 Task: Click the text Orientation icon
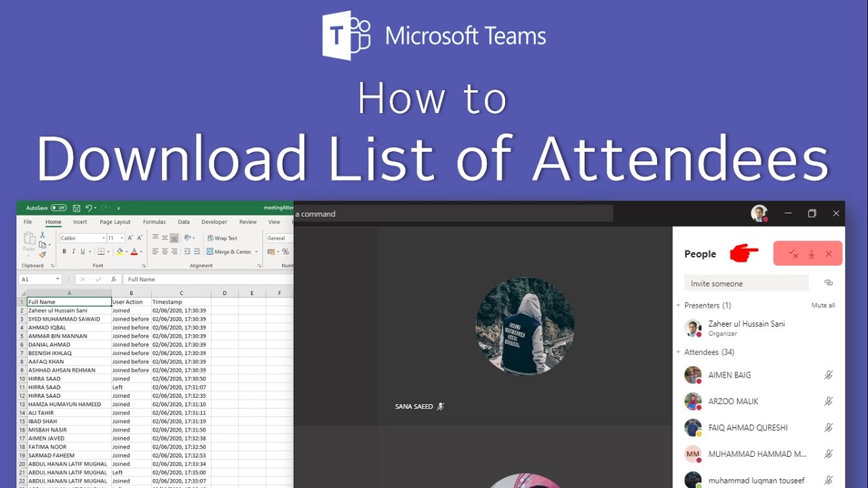pyautogui.click(x=188, y=238)
